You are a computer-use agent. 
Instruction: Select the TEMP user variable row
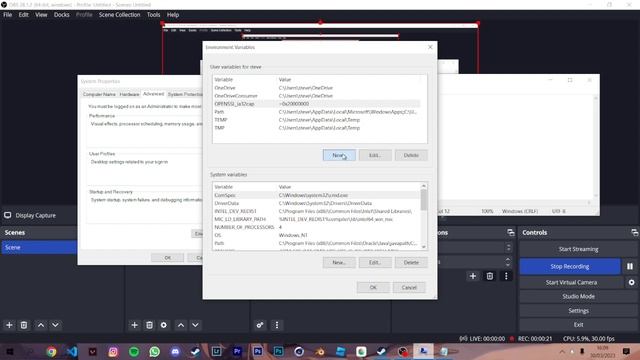pos(316,120)
